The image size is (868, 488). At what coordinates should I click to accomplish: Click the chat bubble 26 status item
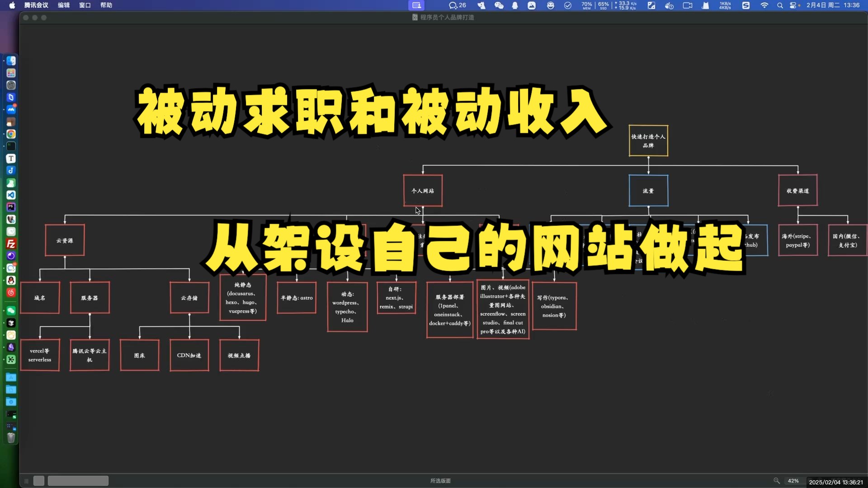pyautogui.click(x=457, y=5)
